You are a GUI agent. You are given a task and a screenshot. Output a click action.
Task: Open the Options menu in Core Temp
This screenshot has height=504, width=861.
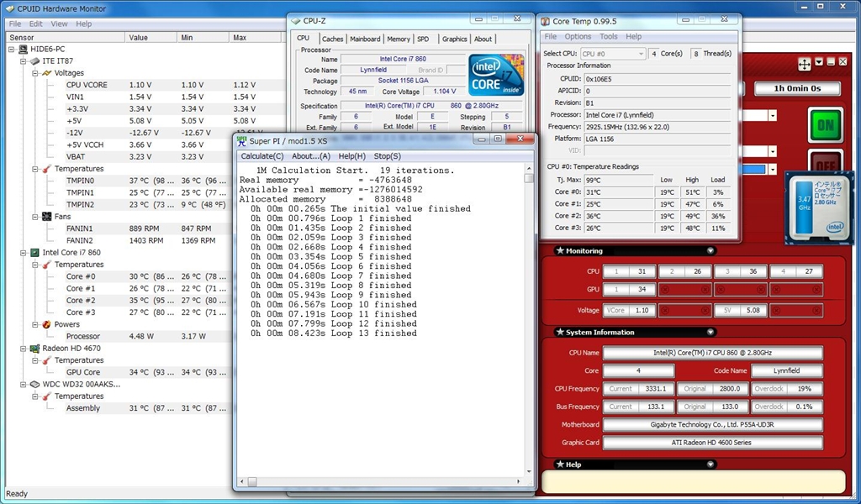[578, 37]
